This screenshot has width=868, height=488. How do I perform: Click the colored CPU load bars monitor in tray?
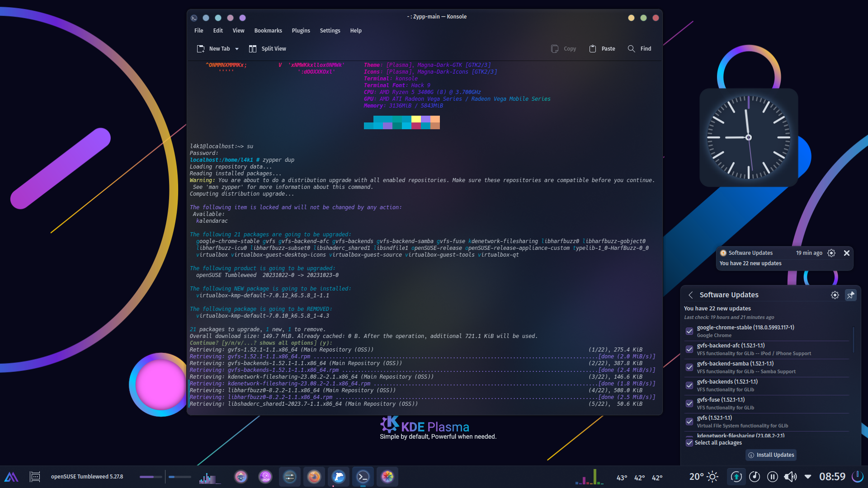(x=590, y=477)
